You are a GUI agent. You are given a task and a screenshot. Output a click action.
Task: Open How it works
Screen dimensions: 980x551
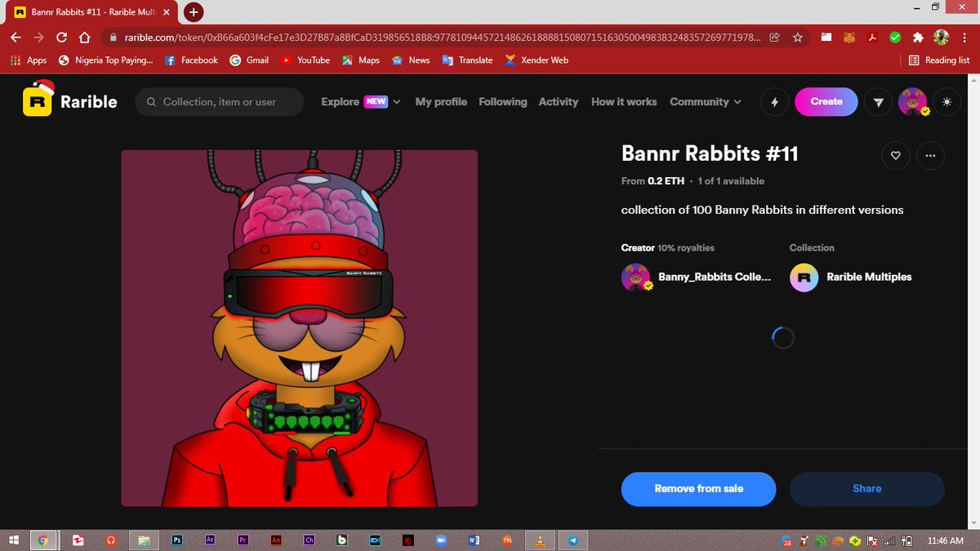click(x=624, y=102)
